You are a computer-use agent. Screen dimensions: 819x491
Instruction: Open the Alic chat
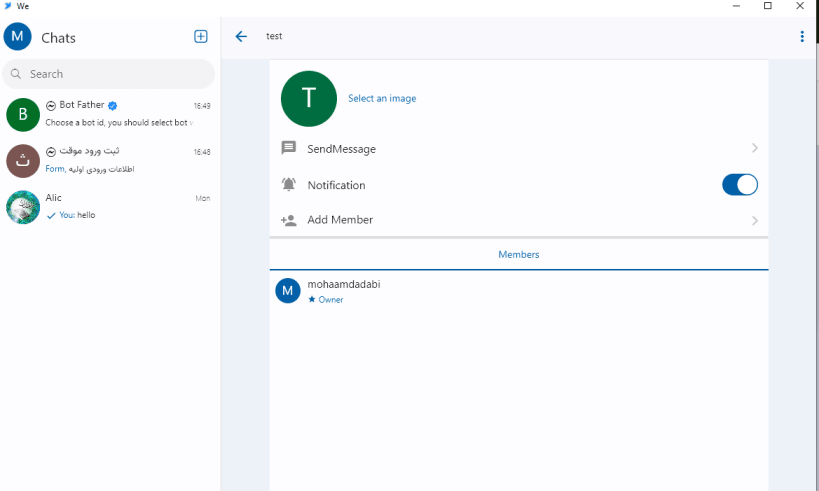click(109, 207)
